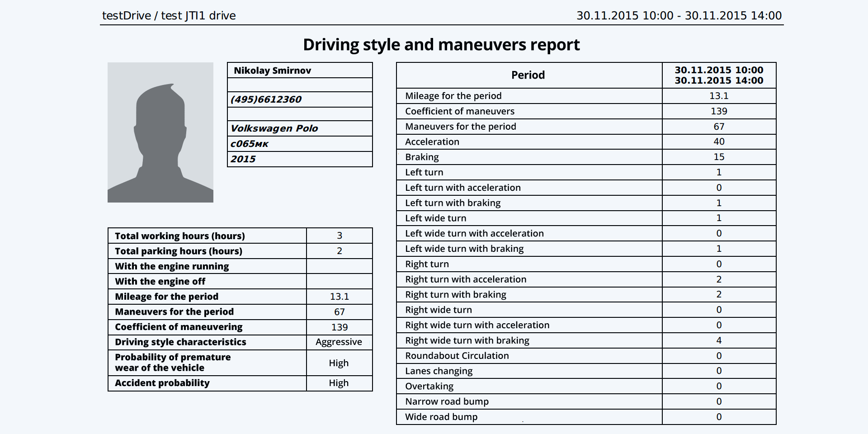Select 'Total parking hours (hours)' row label
The width and height of the screenshot is (868, 434).
[179, 251]
